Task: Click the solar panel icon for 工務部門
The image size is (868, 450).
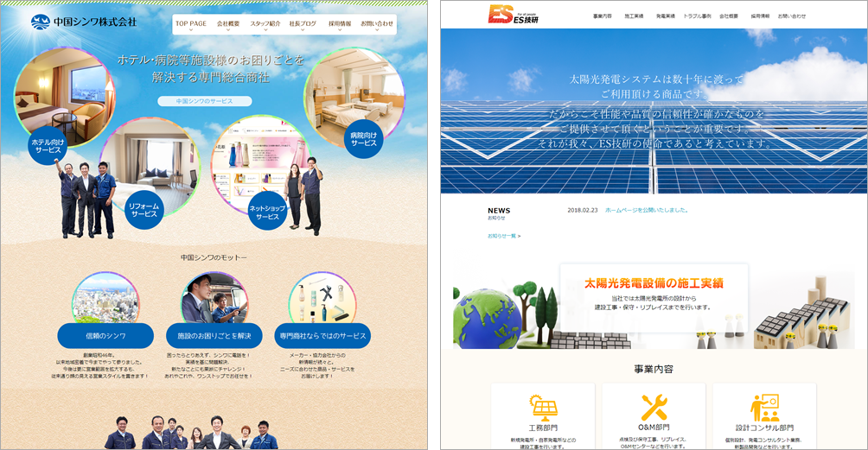Action: 542,407
